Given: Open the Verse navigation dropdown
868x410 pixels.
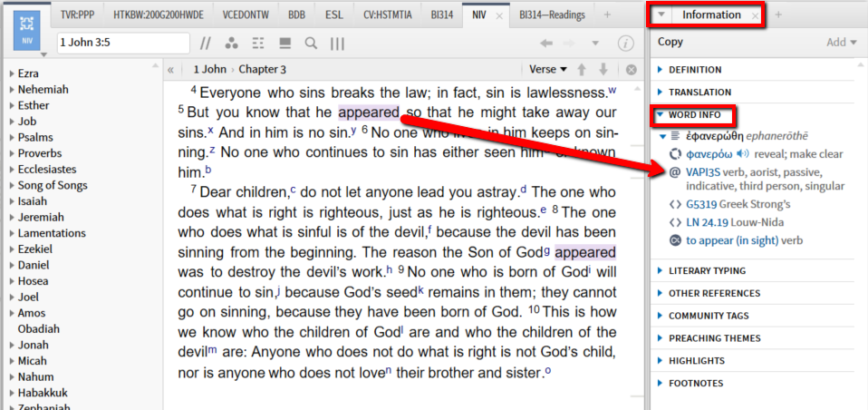Looking at the screenshot, I should (x=548, y=69).
